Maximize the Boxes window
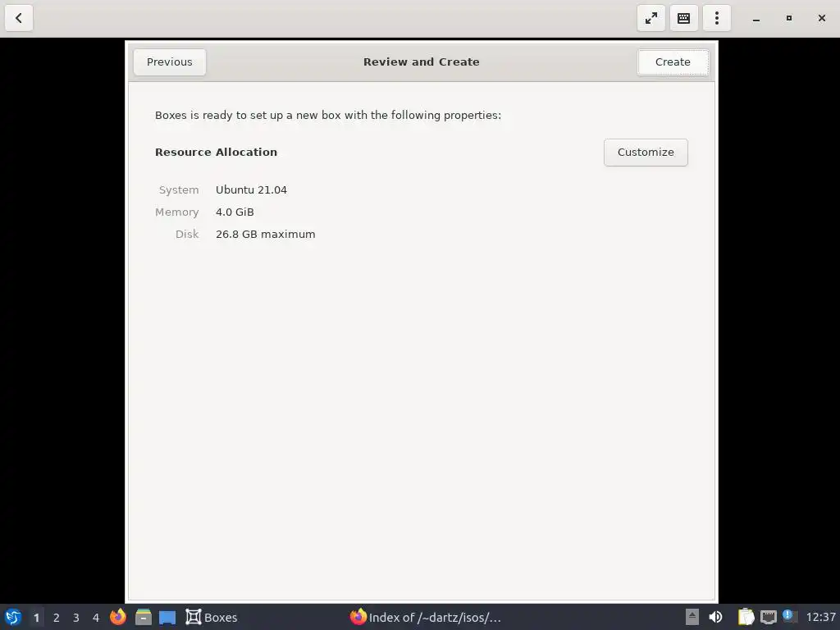 [x=788, y=18]
